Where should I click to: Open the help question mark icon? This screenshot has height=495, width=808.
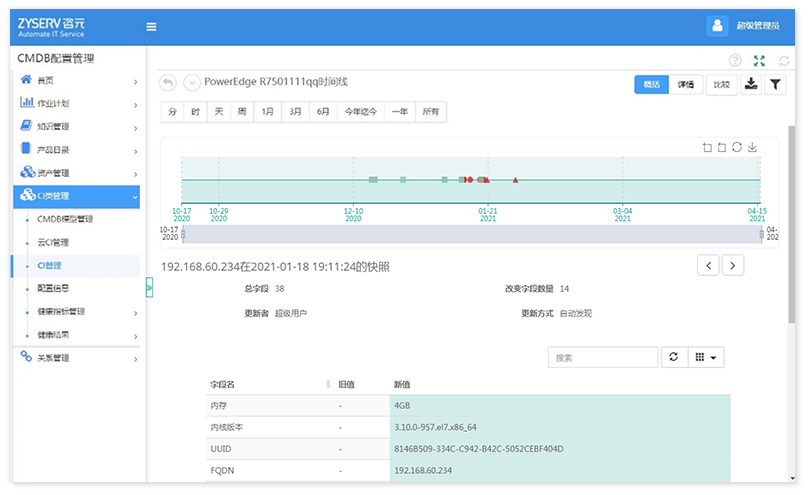click(x=735, y=61)
